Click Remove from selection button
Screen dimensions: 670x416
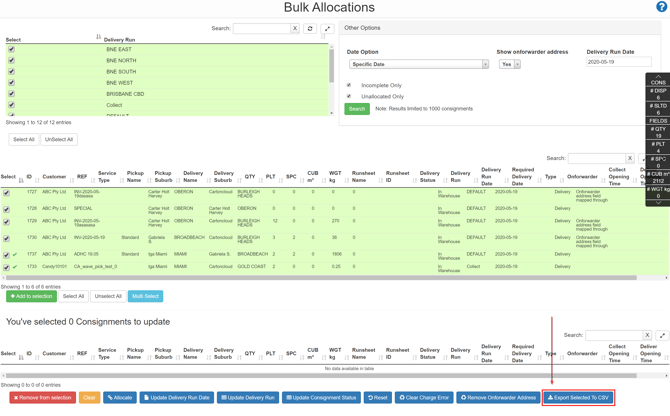pos(42,398)
